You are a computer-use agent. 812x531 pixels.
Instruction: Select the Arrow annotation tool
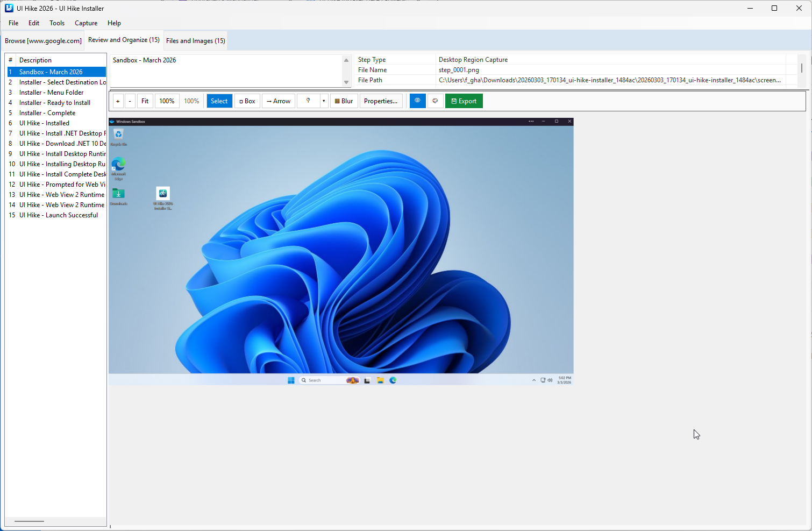coord(279,101)
